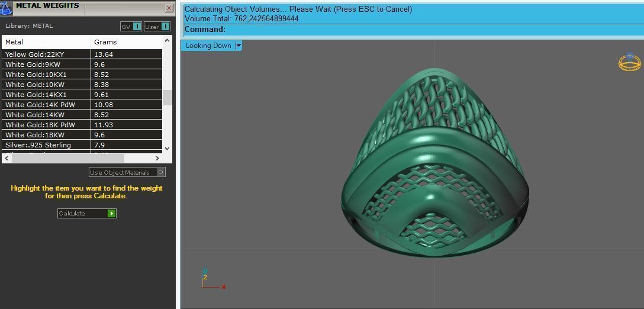Image resolution: width=644 pixels, height=309 pixels.
Task: Click the 11.93 grams value
Action: [x=104, y=125]
